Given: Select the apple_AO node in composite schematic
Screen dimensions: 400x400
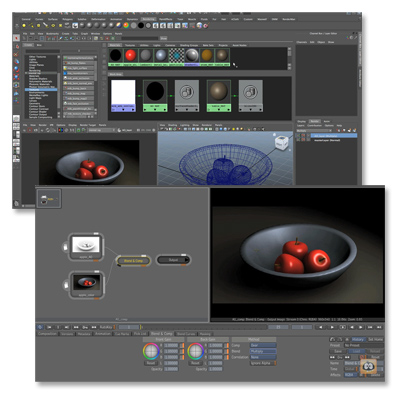Looking at the screenshot, I should pyautogui.click(x=86, y=247).
